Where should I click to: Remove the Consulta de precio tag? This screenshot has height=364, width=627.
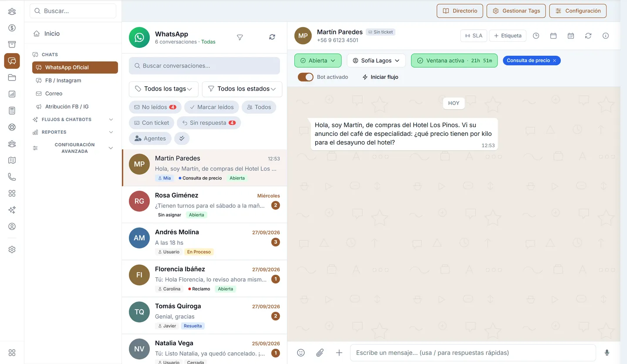point(554,61)
